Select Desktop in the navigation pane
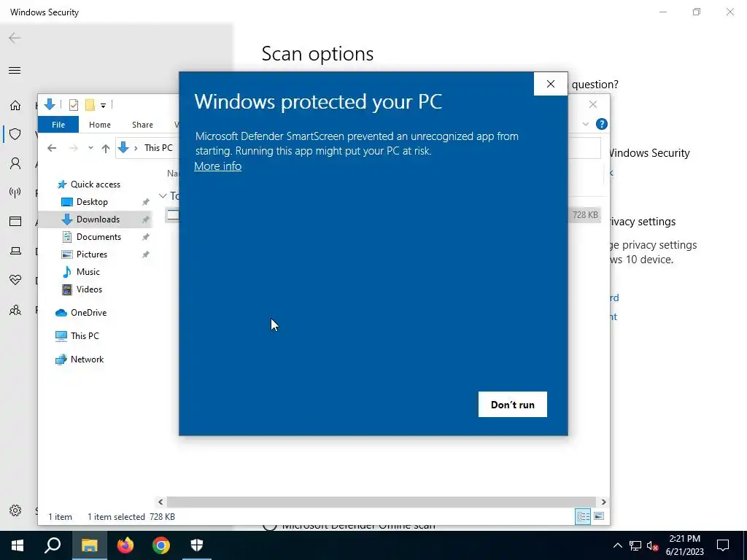The image size is (747, 560). [x=92, y=202]
